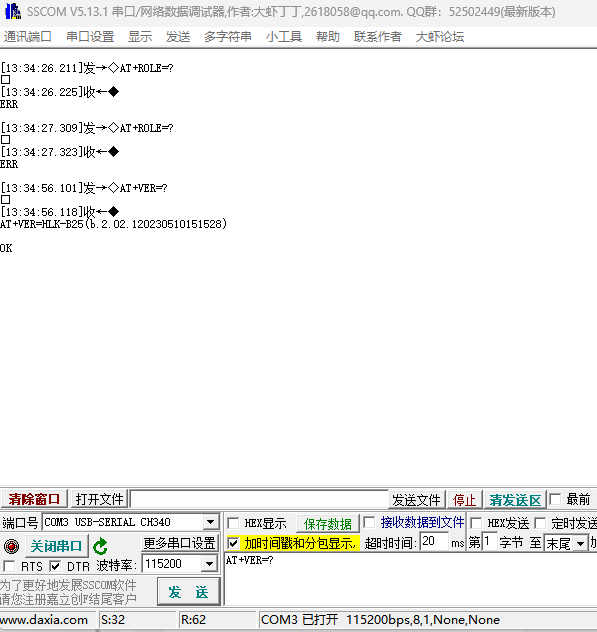The width and height of the screenshot is (597, 632).
Task: Click the 13:34:27.309 AT+ROLE=? sent line
Action: click(x=87, y=128)
